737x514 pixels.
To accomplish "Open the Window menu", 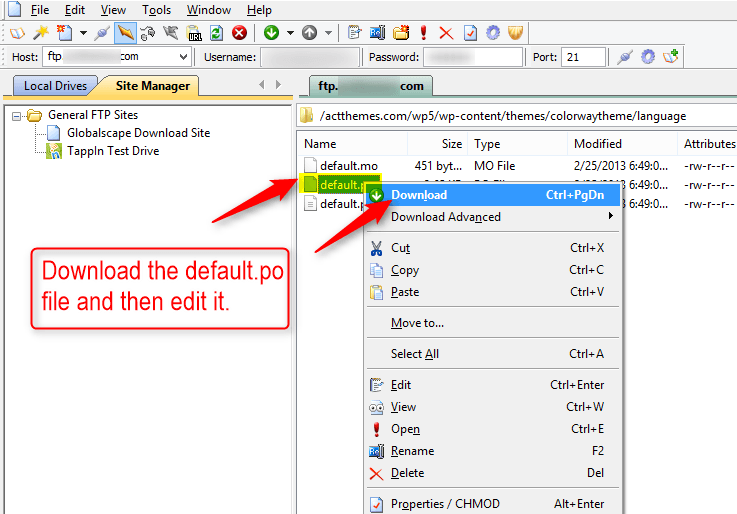I will [x=209, y=10].
